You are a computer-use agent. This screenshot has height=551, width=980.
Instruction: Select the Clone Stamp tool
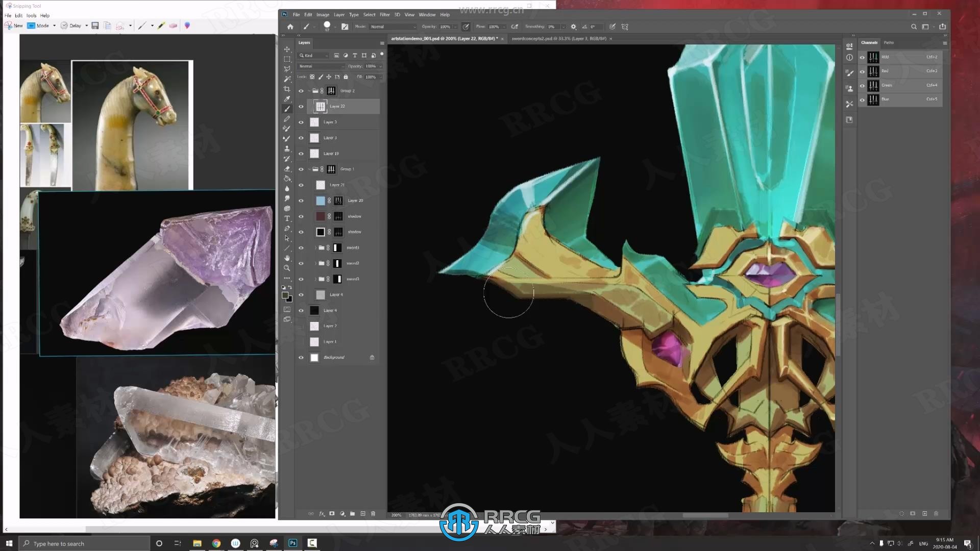pos(287,148)
